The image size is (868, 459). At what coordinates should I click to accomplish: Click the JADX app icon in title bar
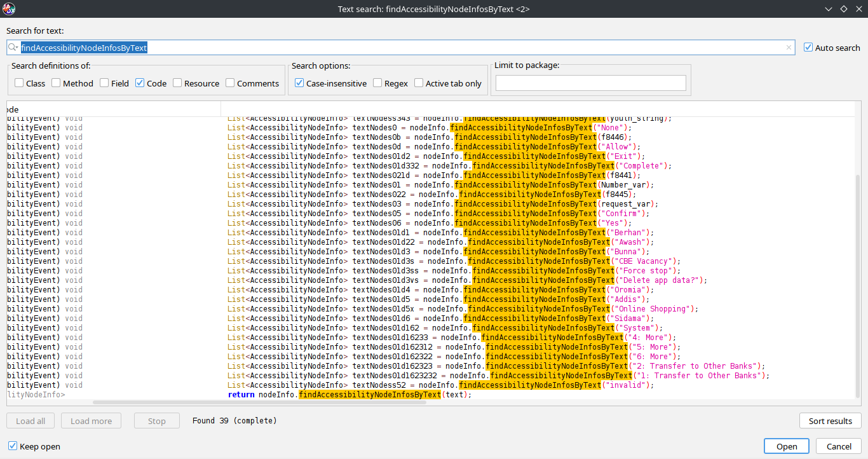(x=8, y=9)
